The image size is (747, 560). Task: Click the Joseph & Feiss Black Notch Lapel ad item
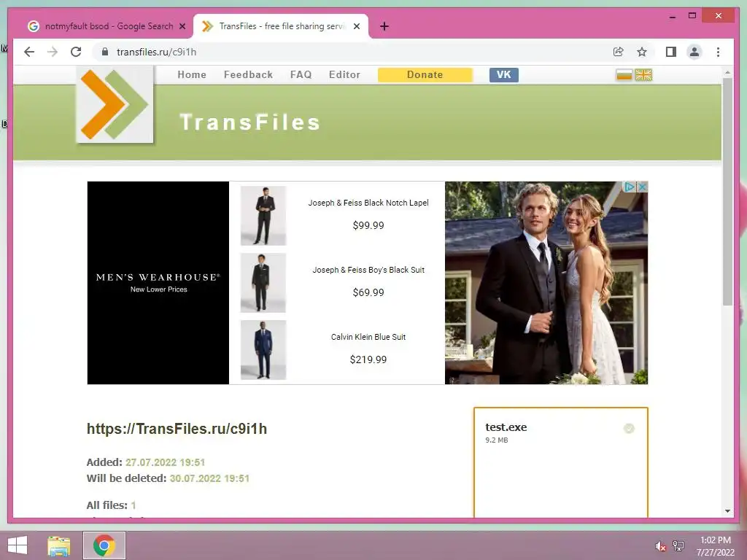tap(368, 203)
